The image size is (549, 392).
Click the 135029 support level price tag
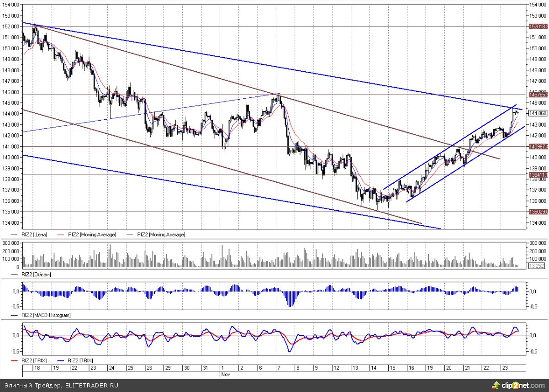pyautogui.click(x=538, y=212)
